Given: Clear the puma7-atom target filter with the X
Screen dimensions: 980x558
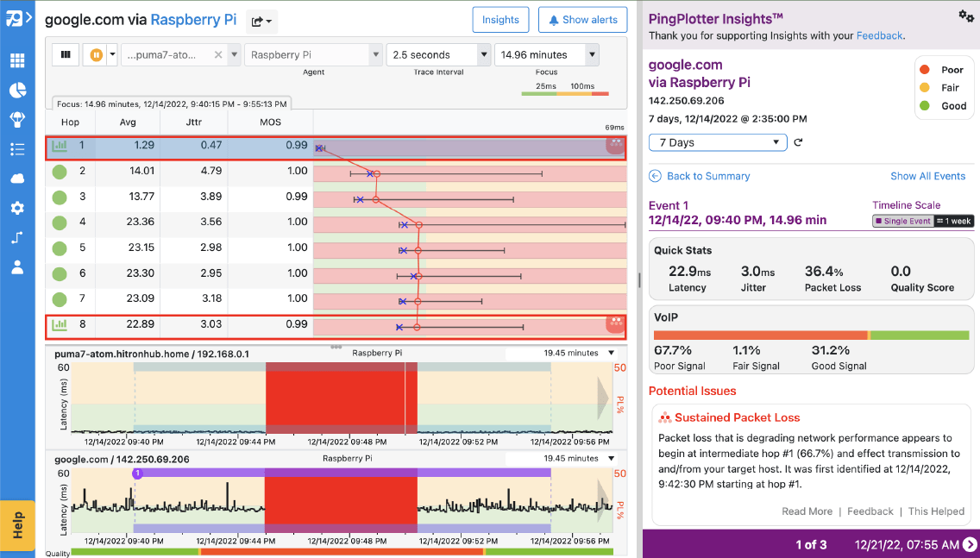Looking at the screenshot, I should [217, 53].
